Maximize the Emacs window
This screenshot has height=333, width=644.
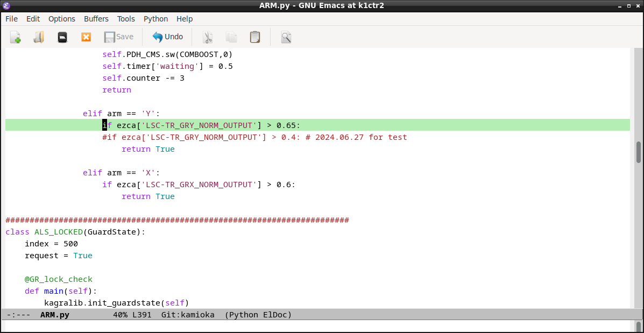(628, 6)
